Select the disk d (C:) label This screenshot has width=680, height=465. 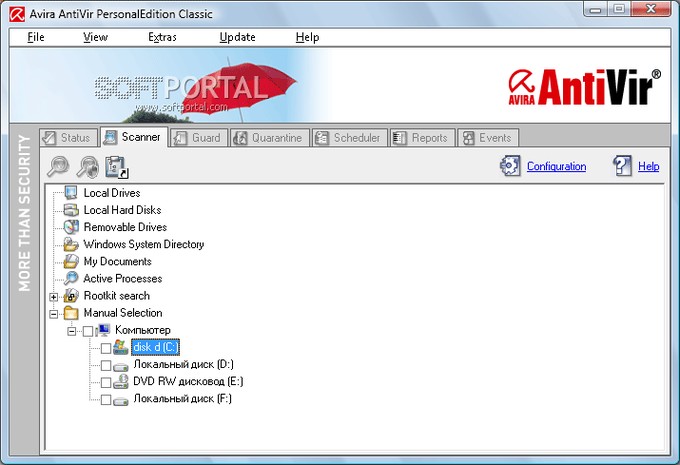coord(155,347)
